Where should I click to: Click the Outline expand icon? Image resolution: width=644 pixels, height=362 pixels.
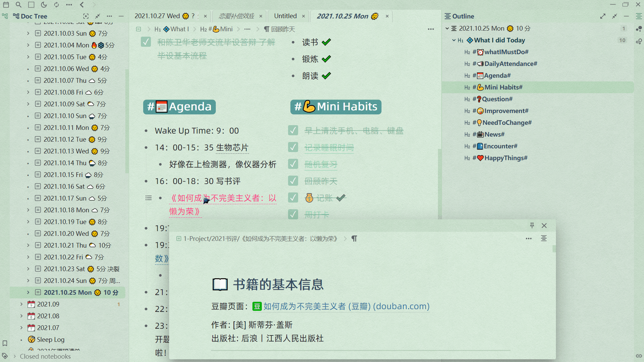coord(603,16)
